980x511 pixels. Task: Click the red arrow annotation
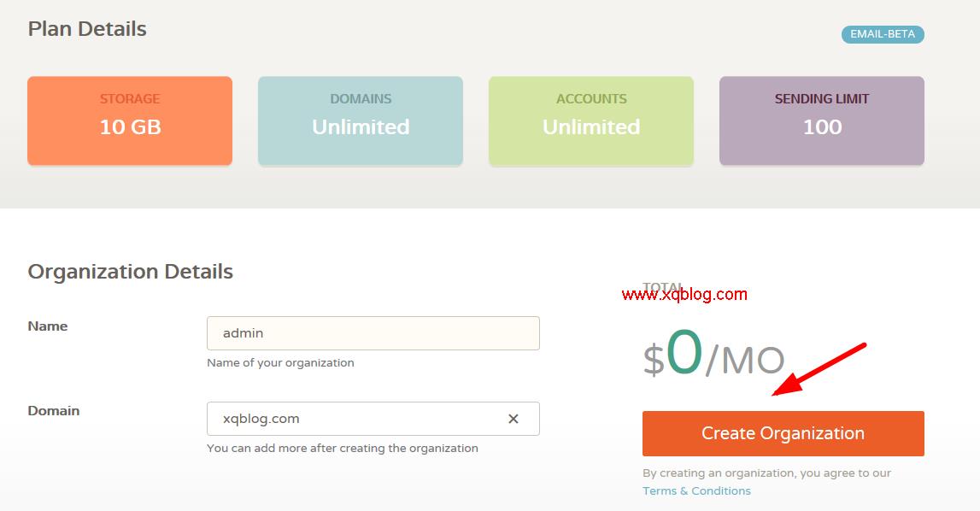pos(819,369)
